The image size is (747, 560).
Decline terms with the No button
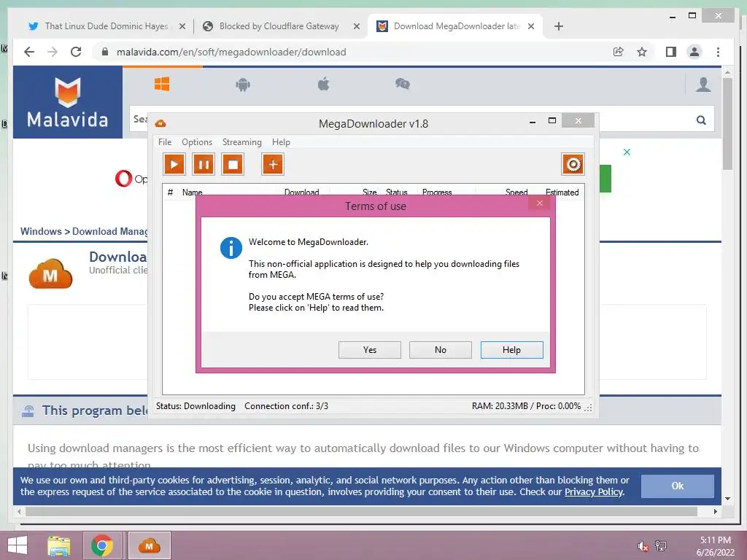[440, 350]
